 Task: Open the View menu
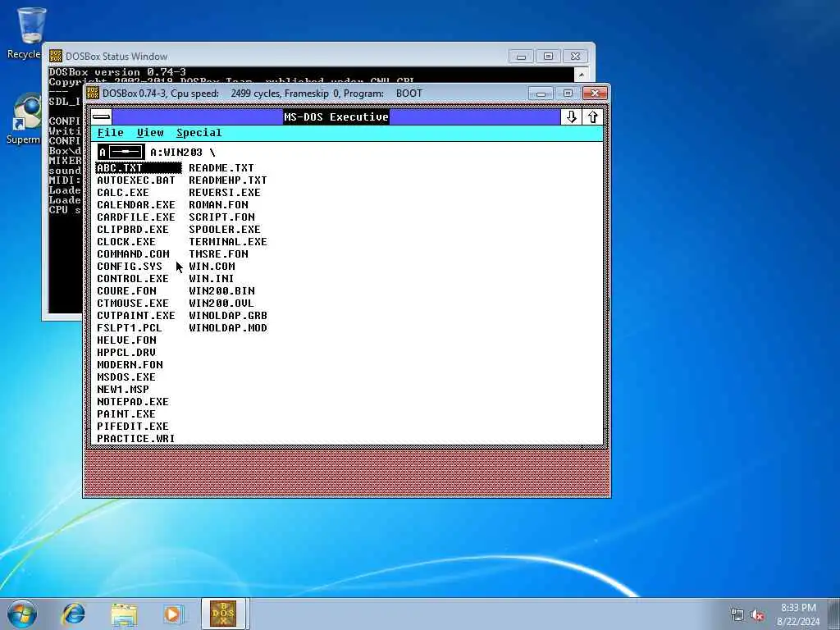pyautogui.click(x=150, y=133)
